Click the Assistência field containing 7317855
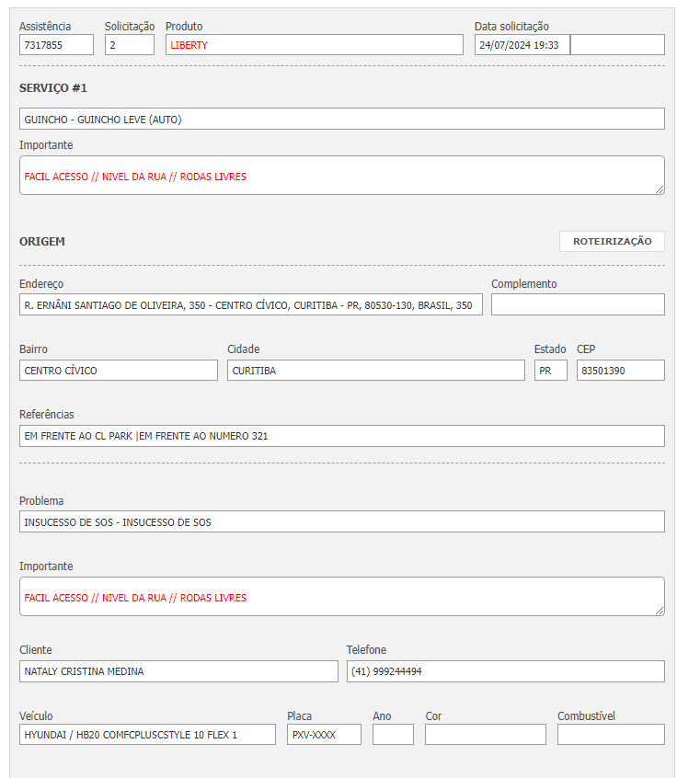This screenshot has height=778, width=700. 56,45
